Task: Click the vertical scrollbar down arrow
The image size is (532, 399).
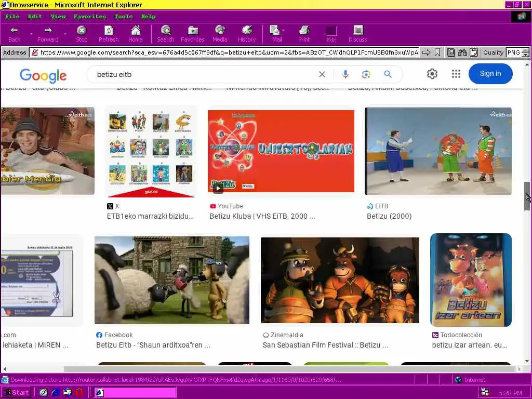Action: 527,361
